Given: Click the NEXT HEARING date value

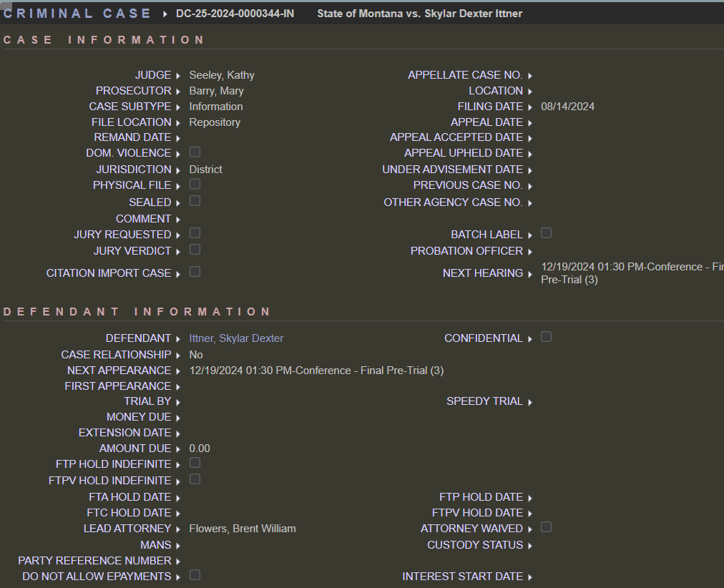Looking at the screenshot, I should [632, 273].
